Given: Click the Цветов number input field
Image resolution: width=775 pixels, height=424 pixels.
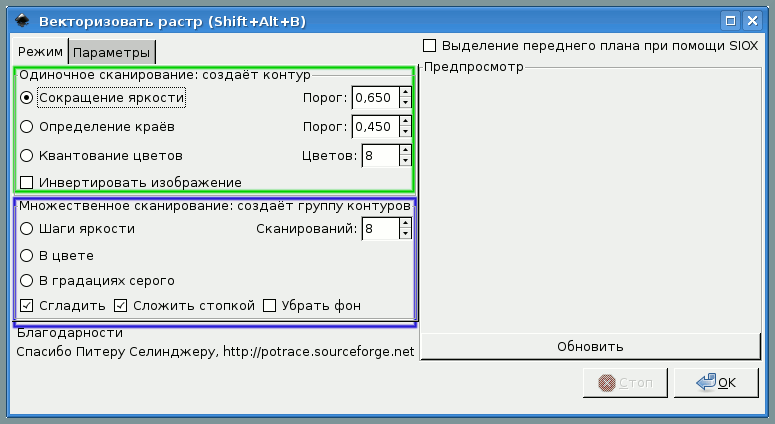Looking at the screenshot, I should 379,156.
